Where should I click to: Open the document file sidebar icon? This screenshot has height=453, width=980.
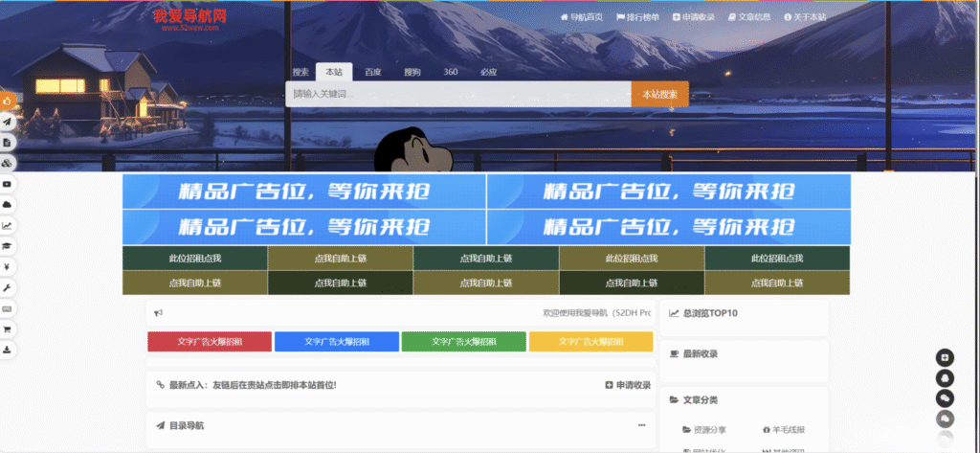pos(7,143)
